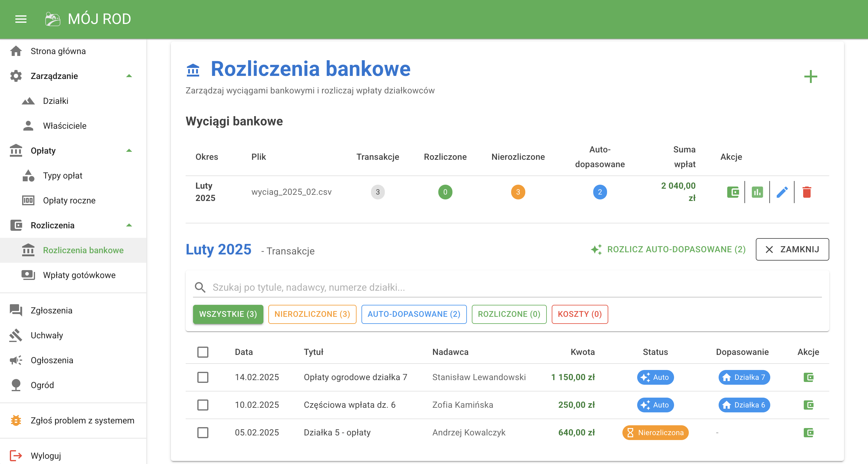The height and width of the screenshot is (464, 868).
Task: Open the hamburger navigation menu
Action: pos(21,19)
